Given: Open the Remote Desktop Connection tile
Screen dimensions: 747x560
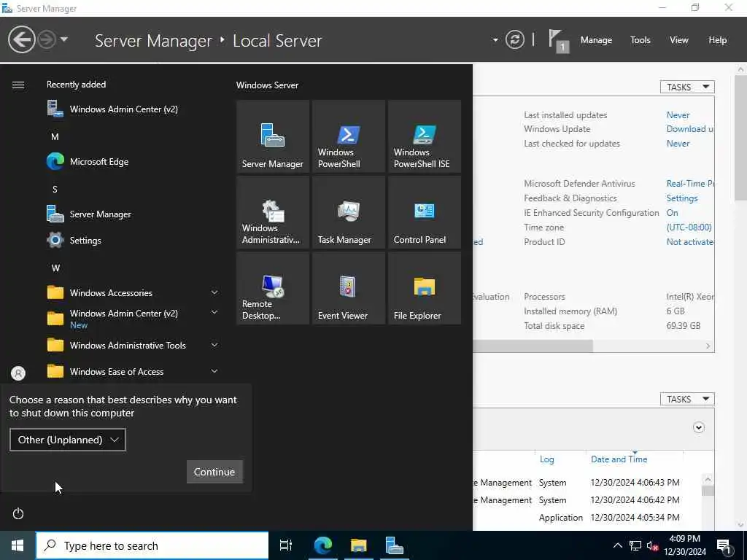Looking at the screenshot, I should coord(273,288).
